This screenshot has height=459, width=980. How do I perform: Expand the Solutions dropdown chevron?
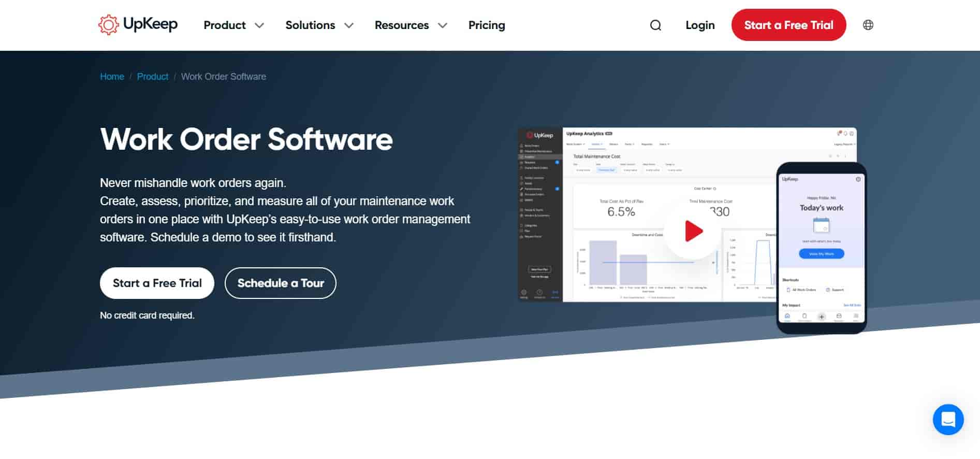349,25
